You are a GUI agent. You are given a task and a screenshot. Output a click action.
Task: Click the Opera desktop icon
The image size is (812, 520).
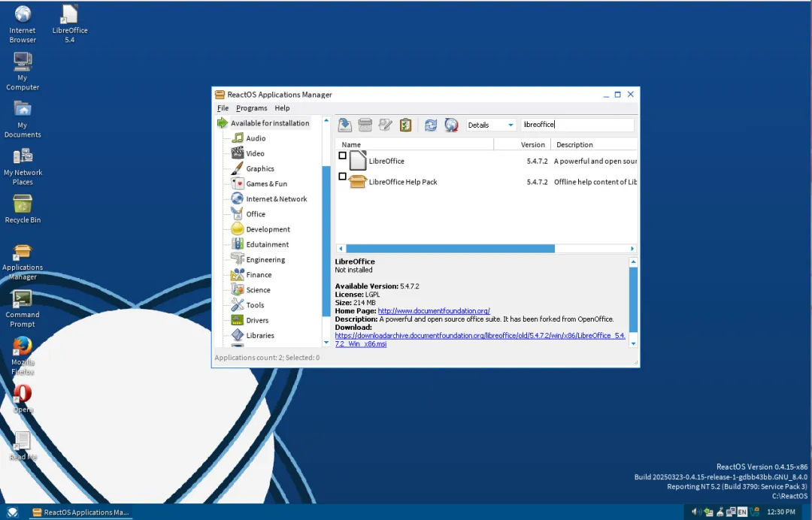pos(23,398)
